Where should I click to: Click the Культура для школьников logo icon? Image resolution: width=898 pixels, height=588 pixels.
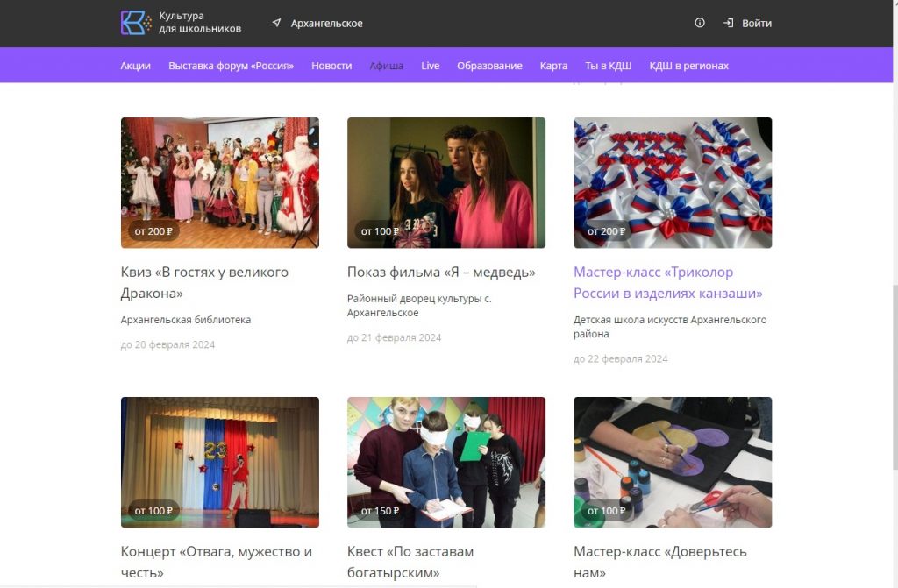(x=136, y=23)
